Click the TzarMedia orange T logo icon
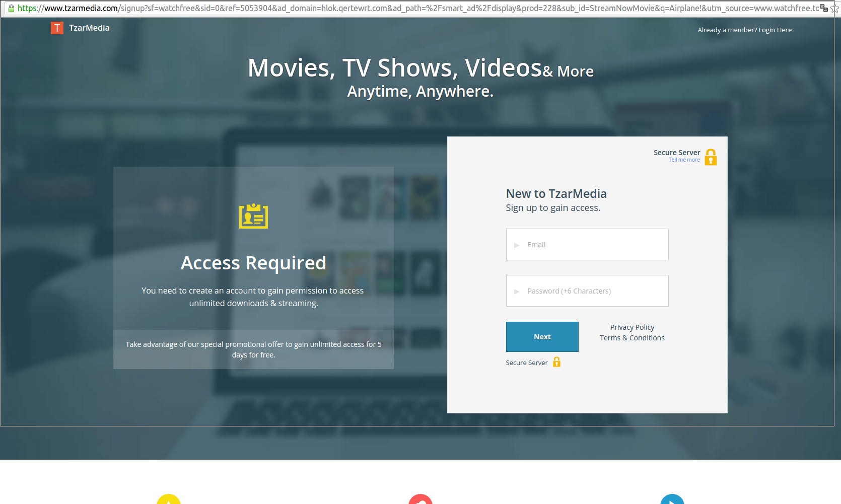This screenshot has width=841, height=504. pyautogui.click(x=57, y=28)
